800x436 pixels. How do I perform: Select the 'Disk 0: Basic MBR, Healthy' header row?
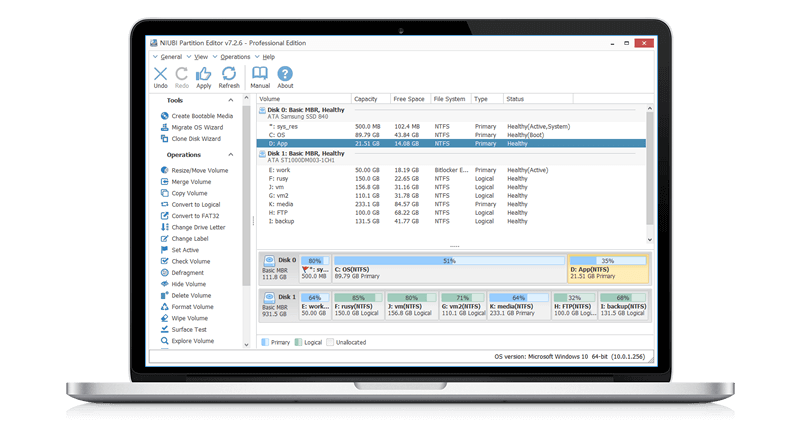pos(451,113)
